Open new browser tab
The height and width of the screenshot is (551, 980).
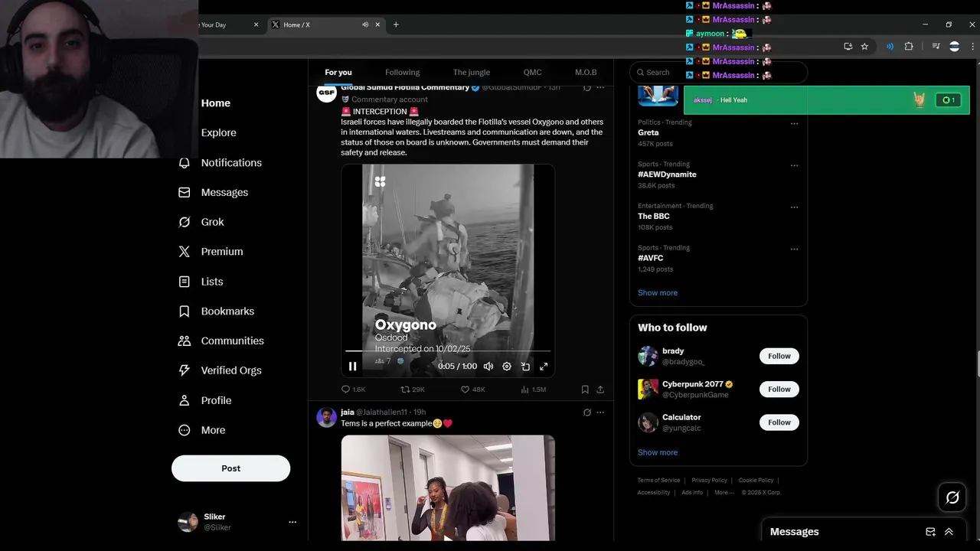396,24
